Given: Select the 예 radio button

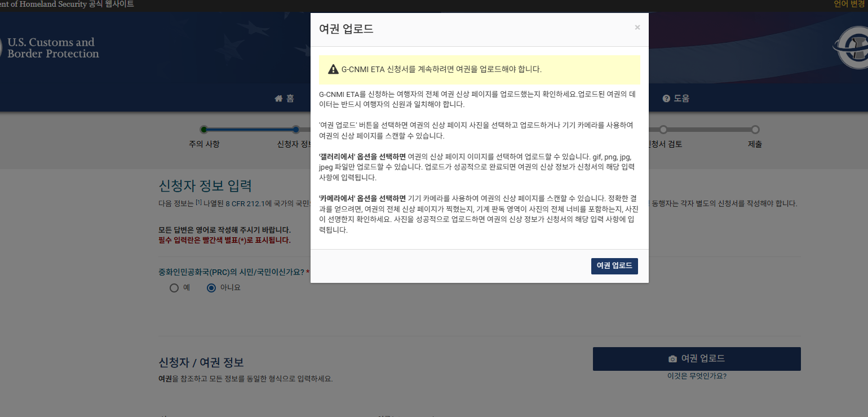Looking at the screenshot, I should pyautogui.click(x=174, y=288).
